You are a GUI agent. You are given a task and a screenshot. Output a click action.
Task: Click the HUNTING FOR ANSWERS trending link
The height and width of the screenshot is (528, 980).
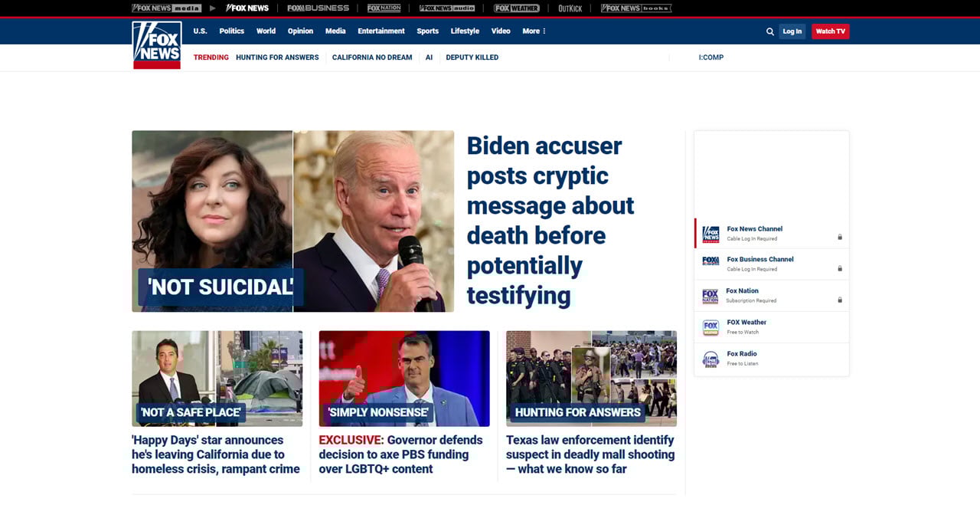pyautogui.click(x=277, y=57)
